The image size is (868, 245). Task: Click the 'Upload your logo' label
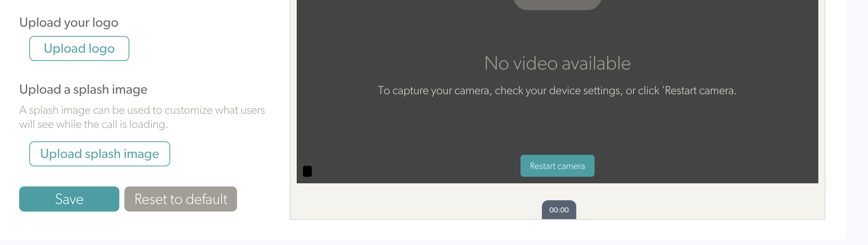[69, 23]
